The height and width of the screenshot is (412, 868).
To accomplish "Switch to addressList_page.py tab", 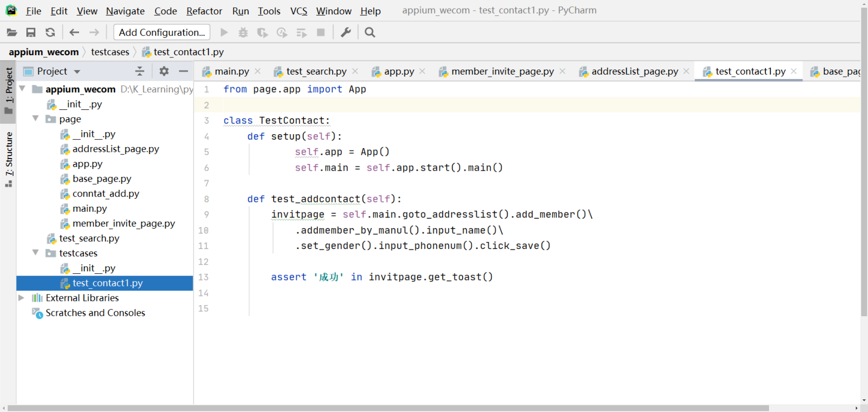I will click(635, 71).
